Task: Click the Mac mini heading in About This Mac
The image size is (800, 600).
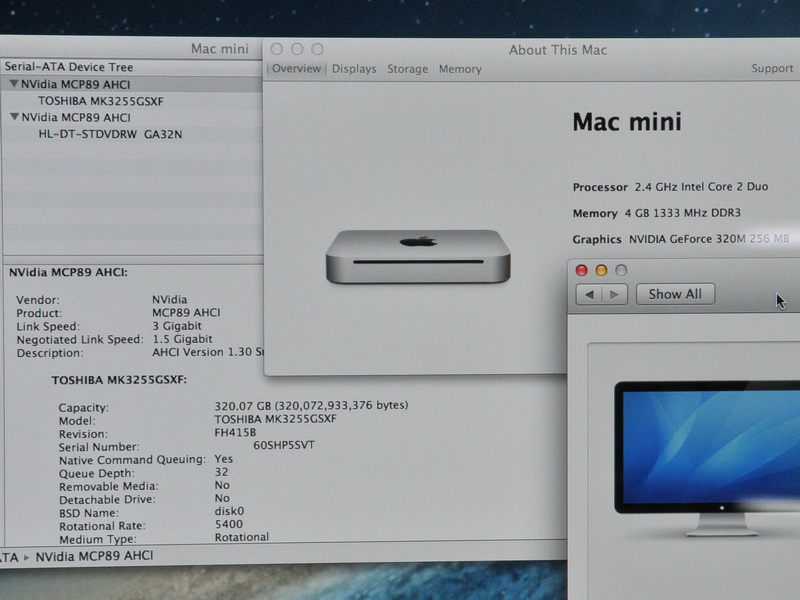Action: point(627,122)
